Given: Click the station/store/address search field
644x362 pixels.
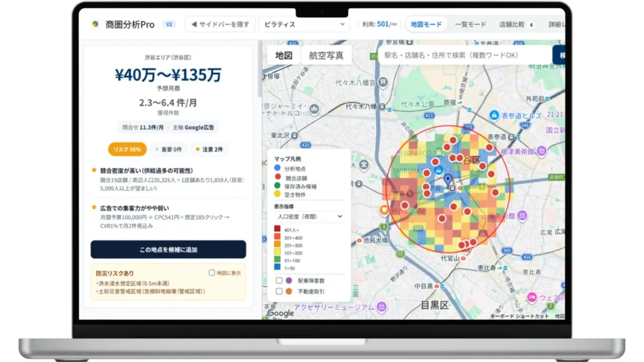Looking at the screenshot, I should pyautogui.click(x=465, y=55).
